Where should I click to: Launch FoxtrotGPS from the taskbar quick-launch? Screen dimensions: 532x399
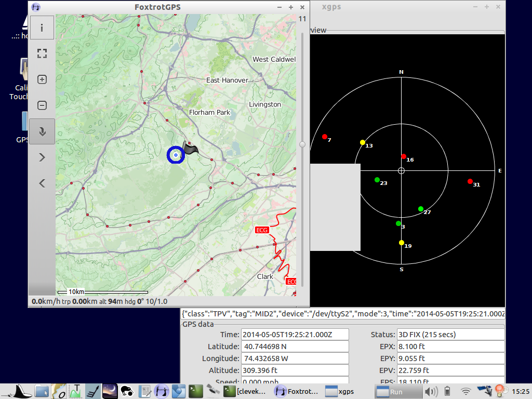pyautogui.click(x=162, y=391)
